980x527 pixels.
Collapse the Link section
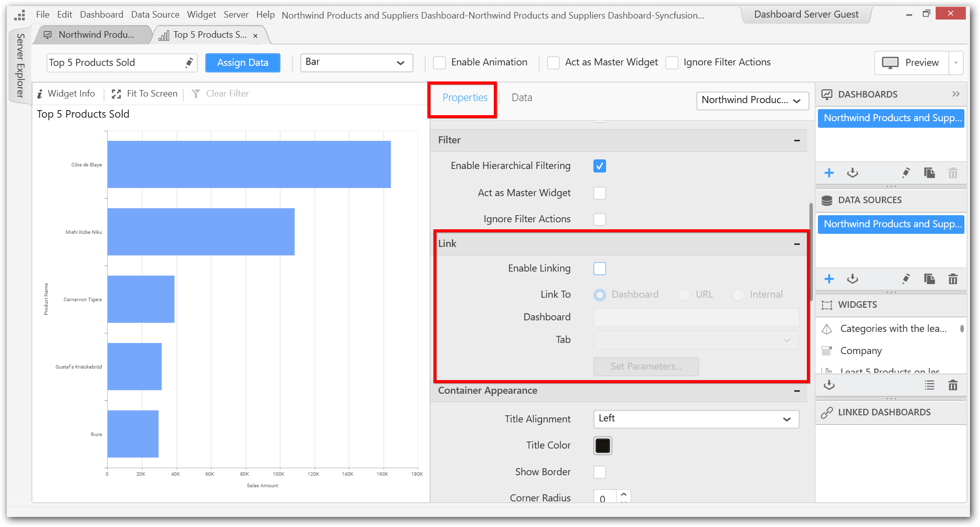point(797,244)
